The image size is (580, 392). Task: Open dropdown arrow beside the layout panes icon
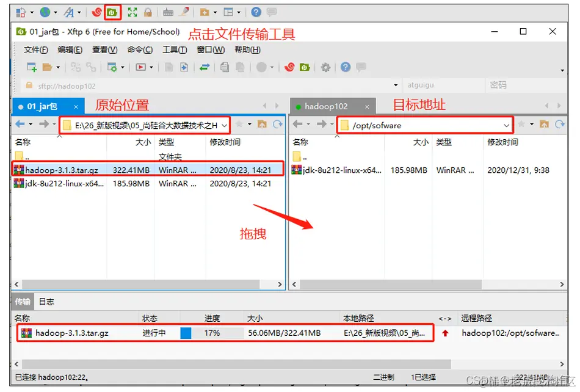click(x=239, y=13)
